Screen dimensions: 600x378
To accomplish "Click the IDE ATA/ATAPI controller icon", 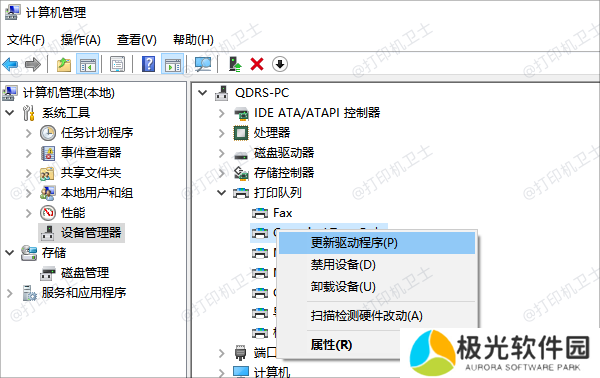I will point(241,113).
